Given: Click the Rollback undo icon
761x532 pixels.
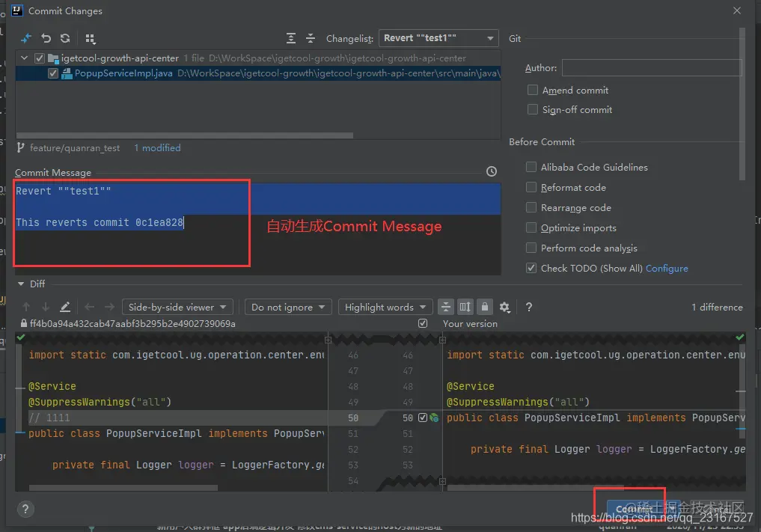Looking at the screenshot, I should [46, 38].
